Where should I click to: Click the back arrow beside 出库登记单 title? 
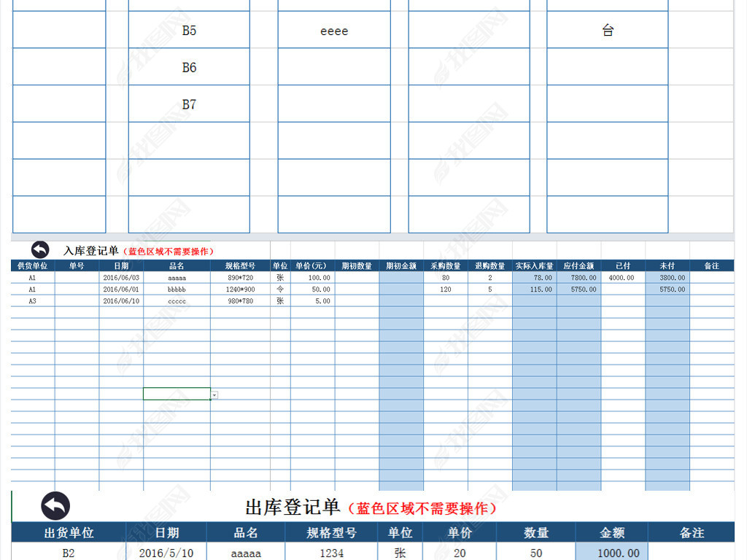coord(55,506)
